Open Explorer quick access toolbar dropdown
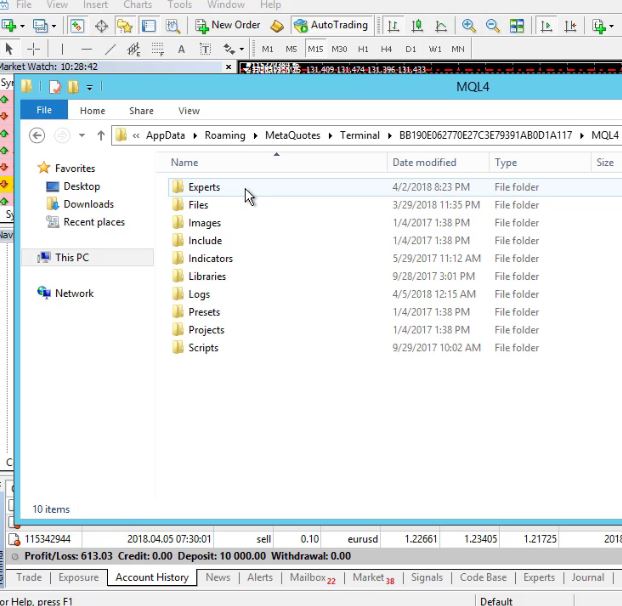Viewport: 622px width, 606px height. point(90,87)
